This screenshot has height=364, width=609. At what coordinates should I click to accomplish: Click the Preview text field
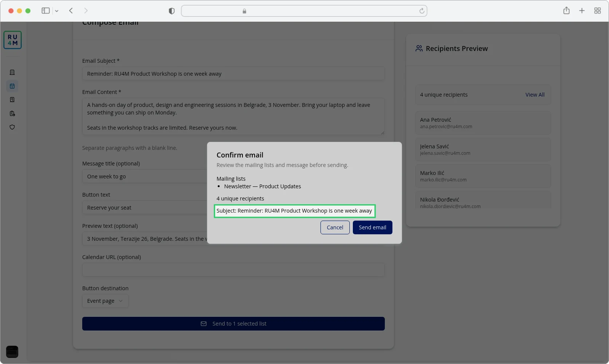145,239
